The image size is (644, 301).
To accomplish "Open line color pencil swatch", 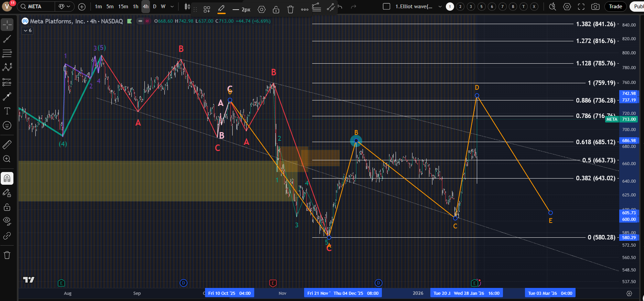I will tap(222, 9).
